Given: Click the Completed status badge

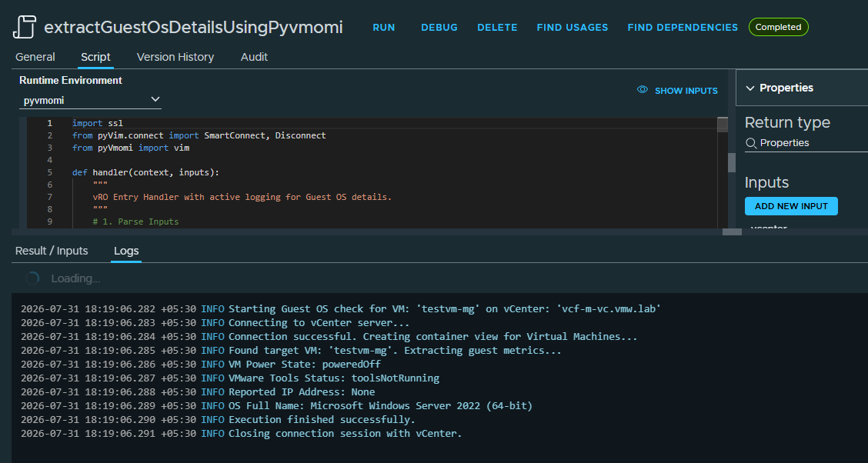Looking at the screenshot, I should pos(778,27).
